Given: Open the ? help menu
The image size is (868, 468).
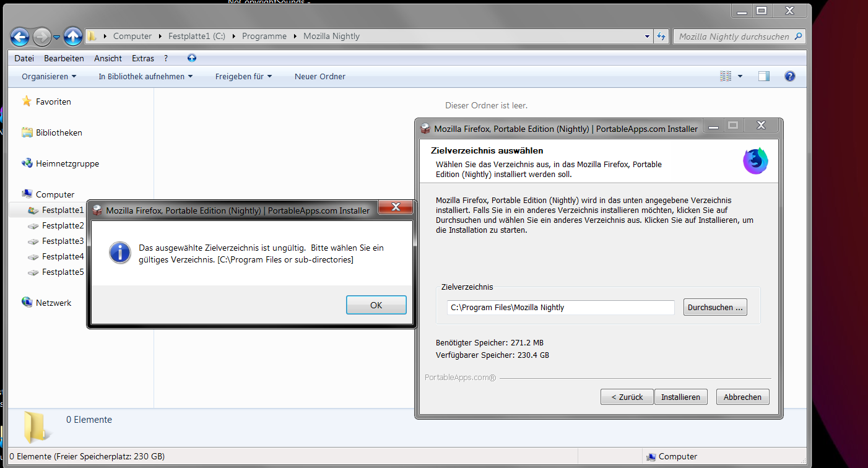Looking at the screenshot, I should point(166,58).
